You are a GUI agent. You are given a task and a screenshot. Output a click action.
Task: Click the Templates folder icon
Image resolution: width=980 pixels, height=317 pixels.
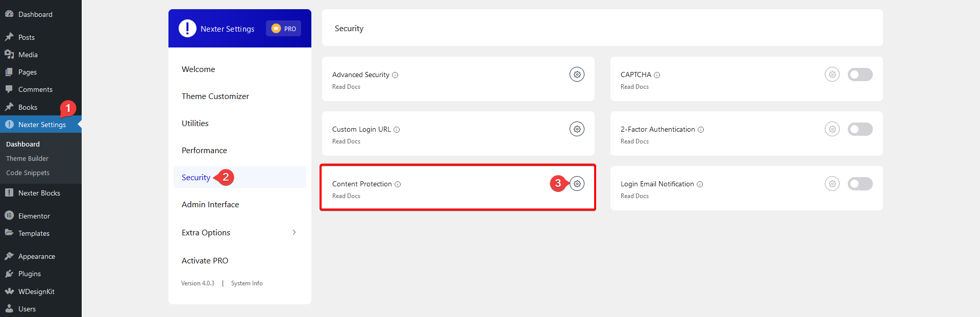click(x=9, y=233)
